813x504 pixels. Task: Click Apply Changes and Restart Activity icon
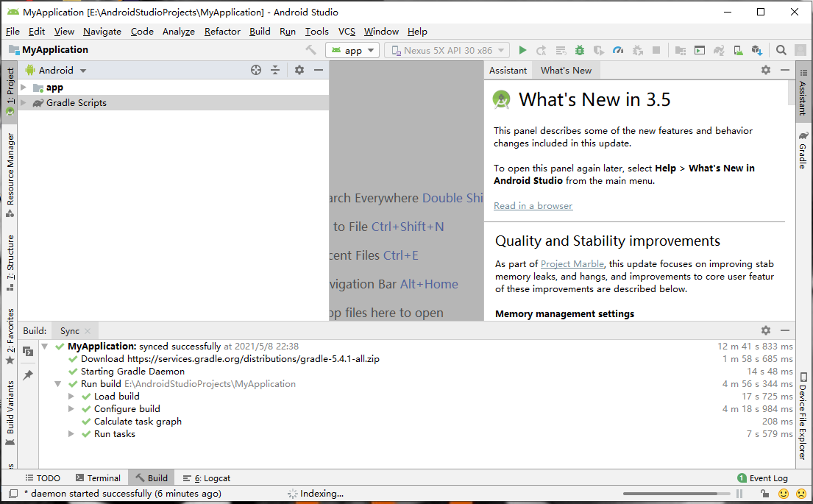click(542, 50)
